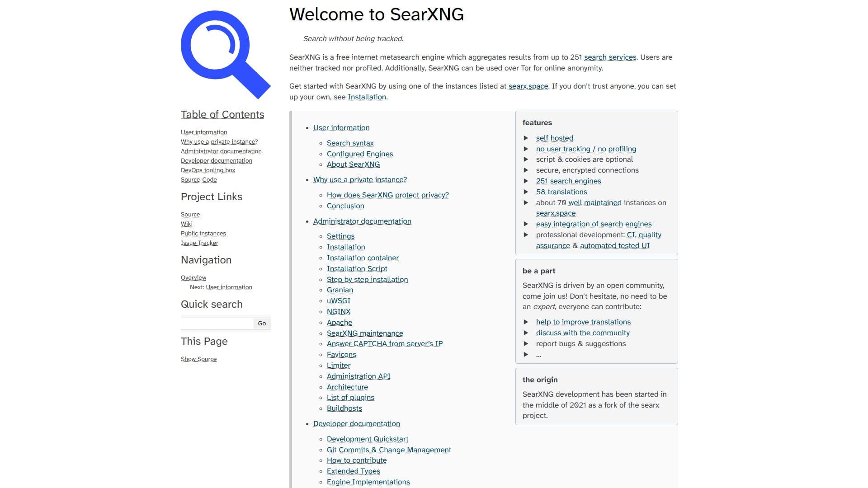Open the Favicons page
The width and height of the screenshot is (868, 488).
[x=341, y=355]
